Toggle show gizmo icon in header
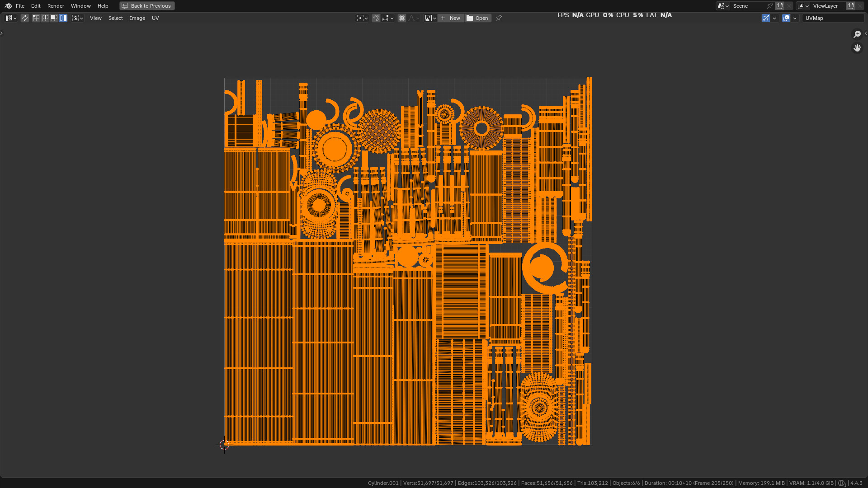868x488 pixels. point(765,18)
